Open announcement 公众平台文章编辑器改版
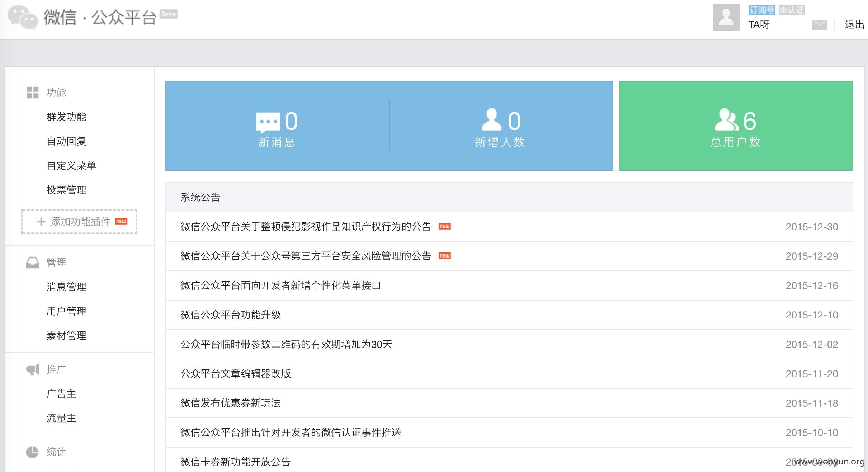Viewport: 868px width, 472px height. pos(236,374)
